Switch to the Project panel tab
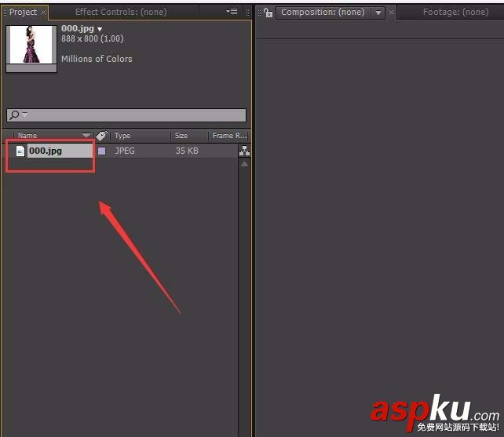 [x=23, y=13]
